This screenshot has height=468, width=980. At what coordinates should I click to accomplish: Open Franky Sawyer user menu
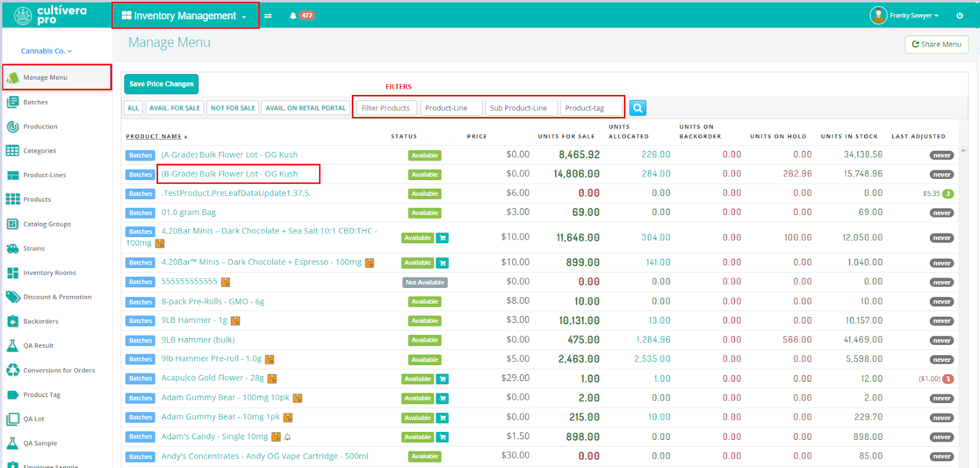(913, 15)
